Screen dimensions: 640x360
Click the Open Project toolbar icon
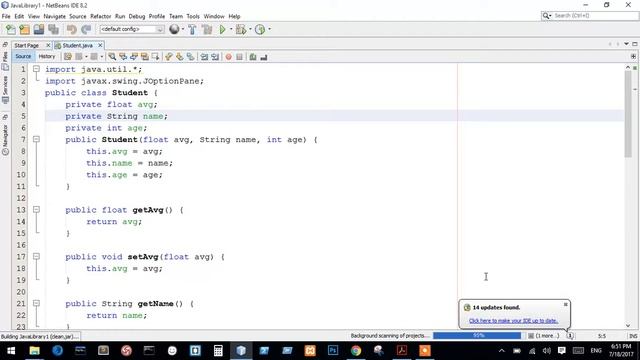tap(39, 29)
